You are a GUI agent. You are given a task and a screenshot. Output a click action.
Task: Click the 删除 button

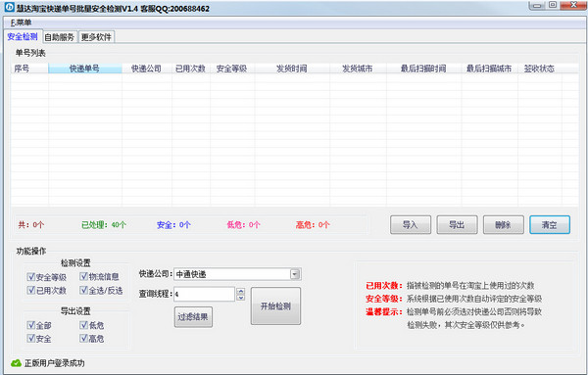click(504, 225)
